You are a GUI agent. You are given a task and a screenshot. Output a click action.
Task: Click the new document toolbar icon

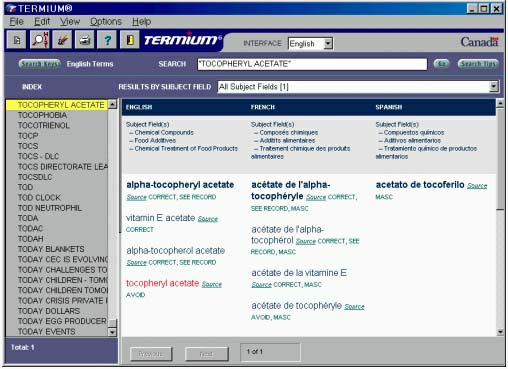16,40
